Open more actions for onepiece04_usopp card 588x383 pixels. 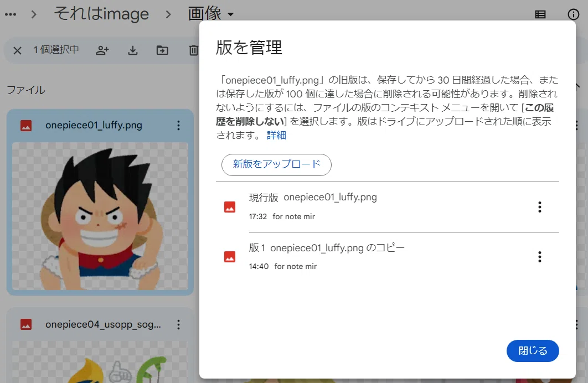(x=178, y=324)
